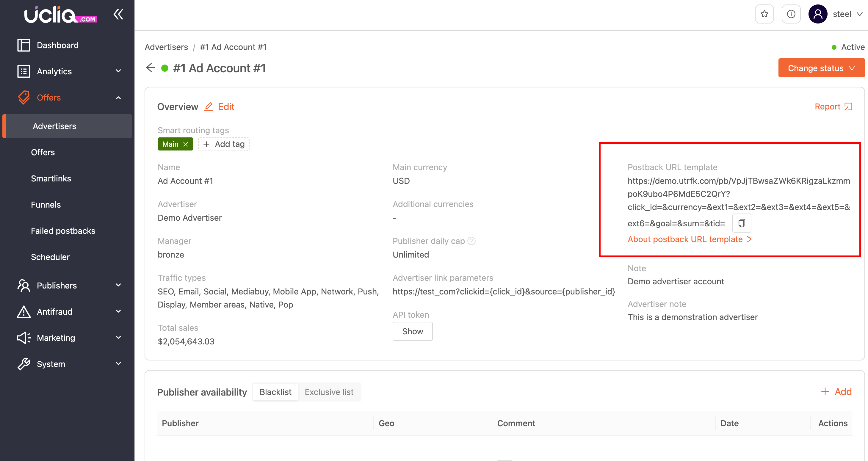This screenshot has height=461, width=868.
Task: Copy the postback URL template
Action: [x=742, y=223]
